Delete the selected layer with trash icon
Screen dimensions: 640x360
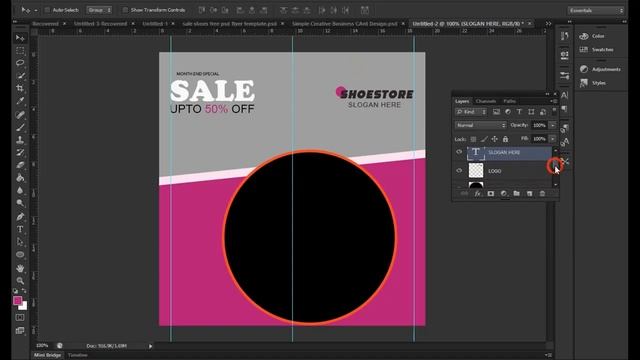point(542,193)
